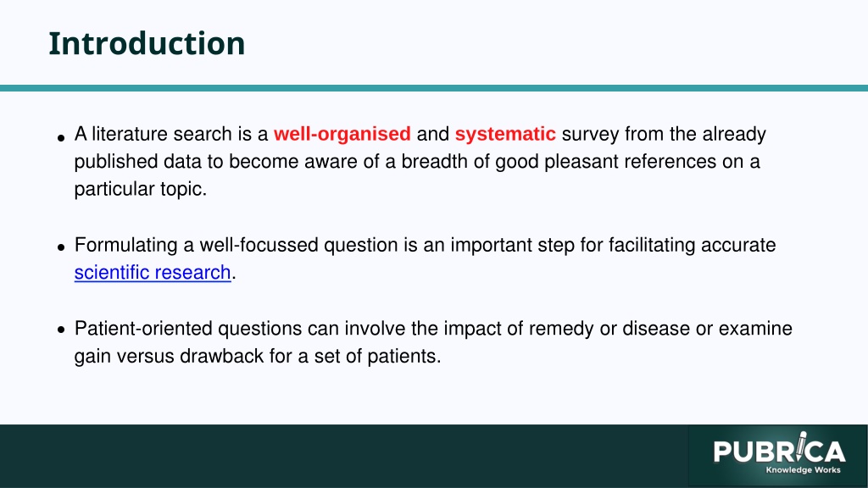
Task: Click the red "well-organised" word
Action: coord(342,135)
